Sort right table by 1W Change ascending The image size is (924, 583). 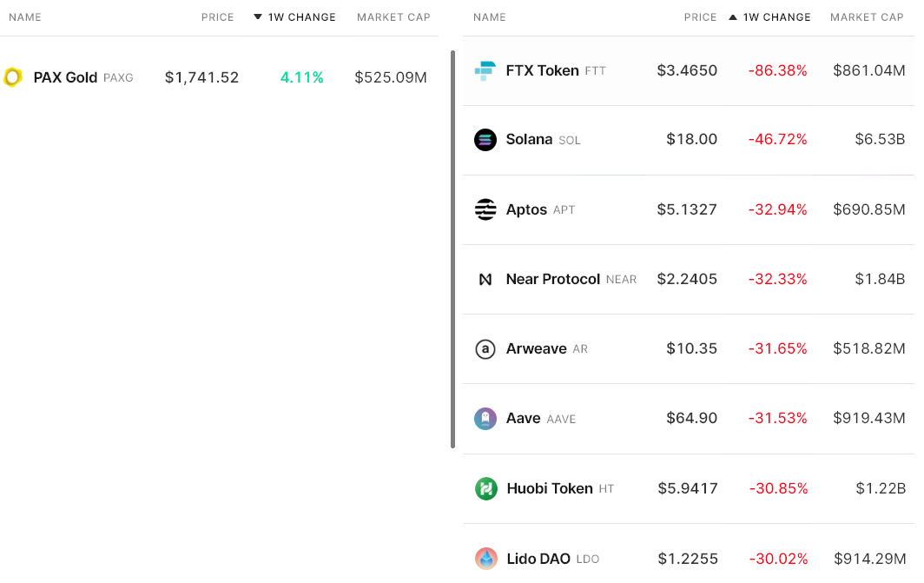tap(769, 17)
